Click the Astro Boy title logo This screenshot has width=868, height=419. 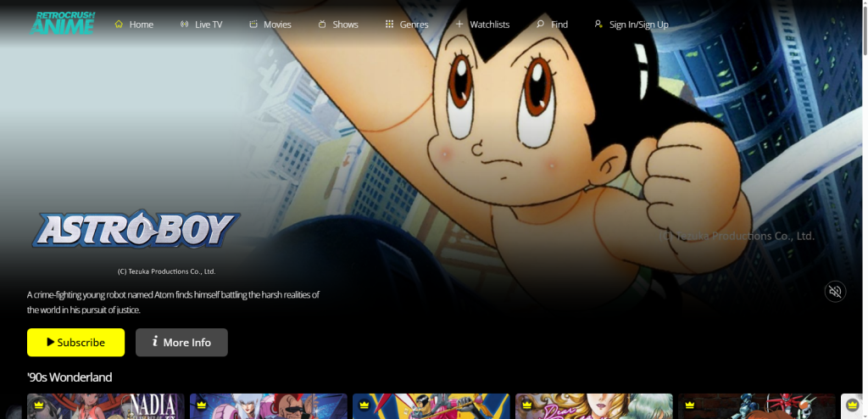click(x=136, y=229)
